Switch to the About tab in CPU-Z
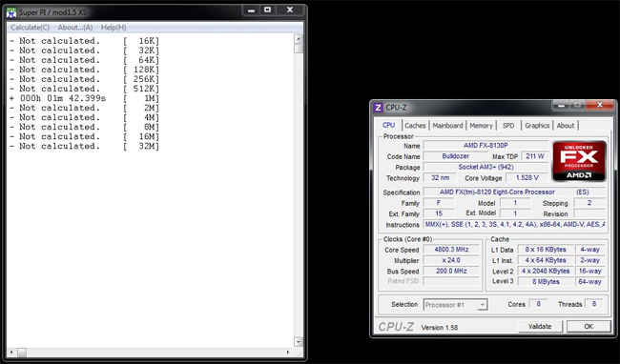 566,126
